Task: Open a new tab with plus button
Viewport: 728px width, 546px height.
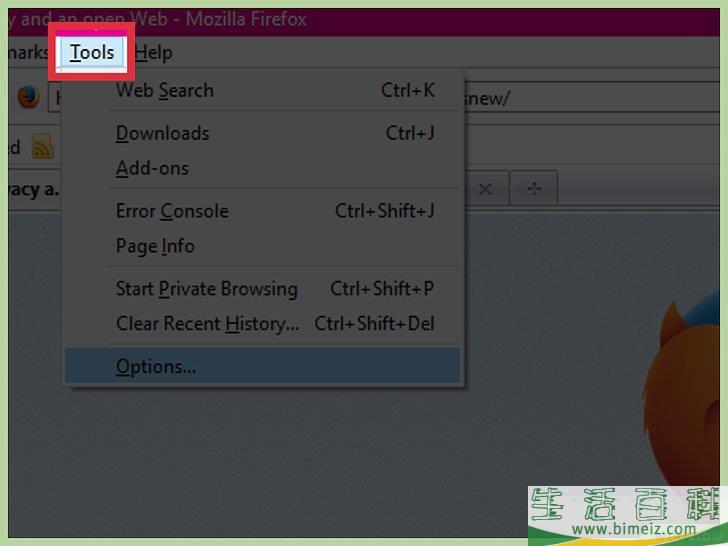Action: 534,188
